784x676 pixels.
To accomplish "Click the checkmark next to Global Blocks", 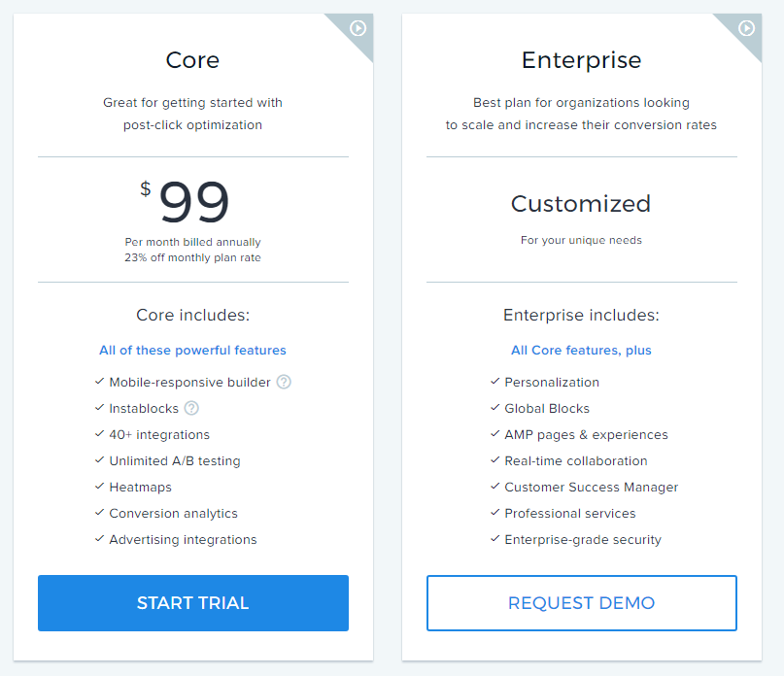I will 495,408.
